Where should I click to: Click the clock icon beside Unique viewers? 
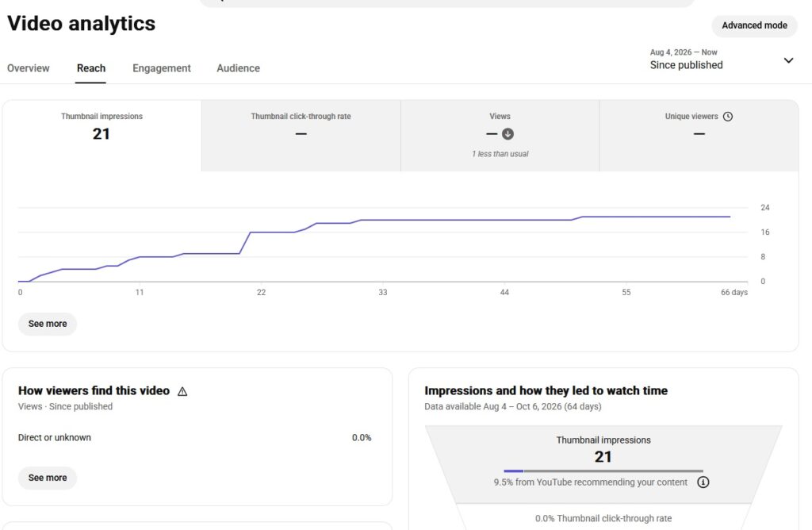pos(728,117)
